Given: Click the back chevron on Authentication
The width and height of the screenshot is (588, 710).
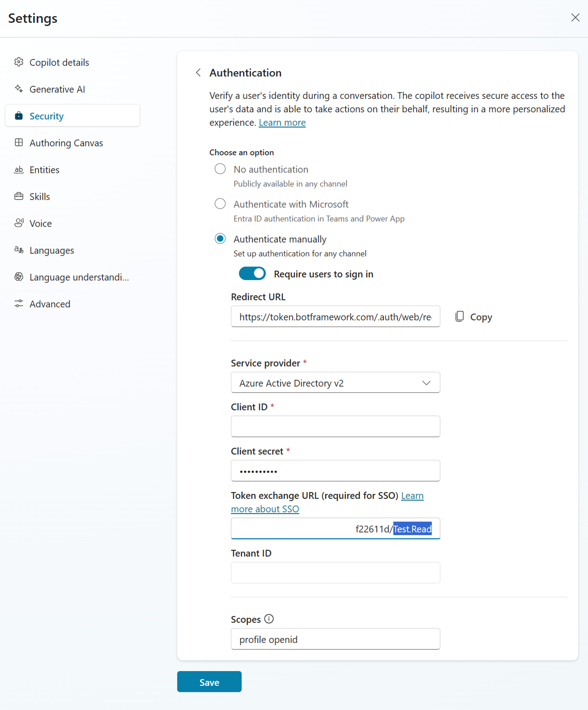Looking at the screenshot, I should point(199,72).
